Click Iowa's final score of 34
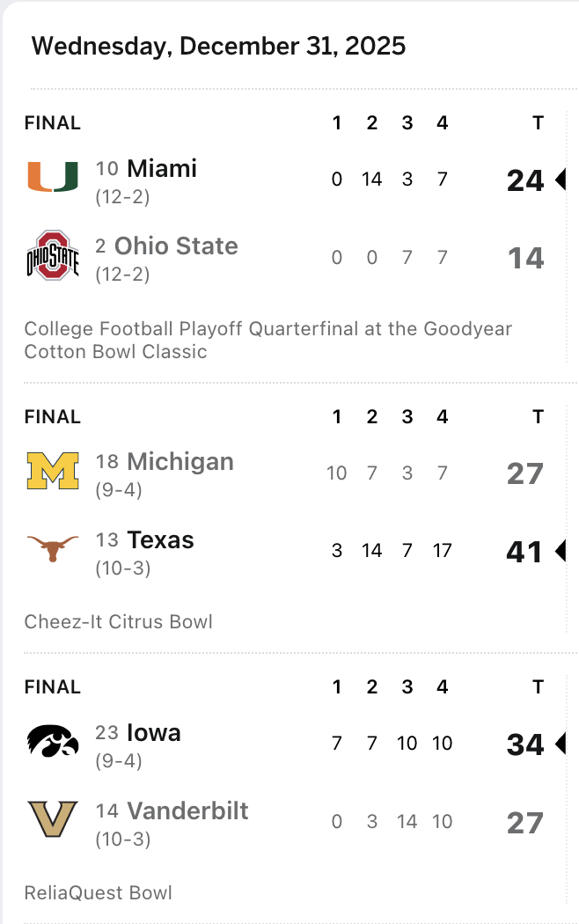579x924 pixels. 525,744
